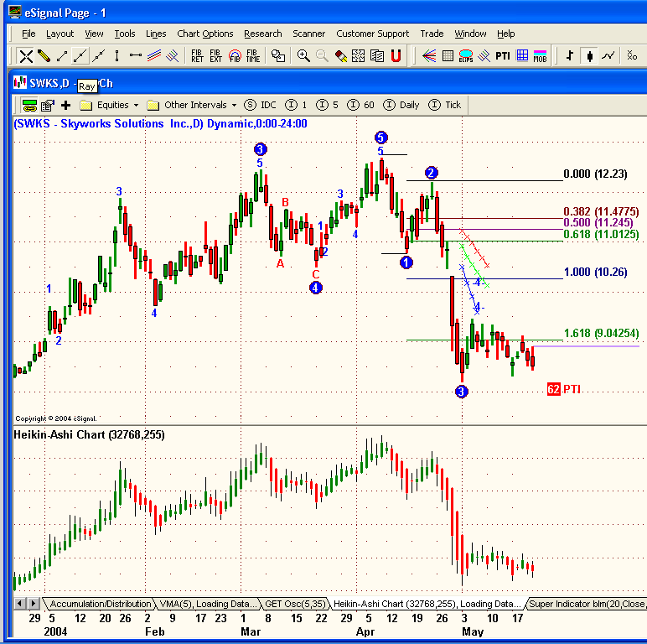Expand the Equities dropdown
647x644 pixels.
tap(111, 105)
